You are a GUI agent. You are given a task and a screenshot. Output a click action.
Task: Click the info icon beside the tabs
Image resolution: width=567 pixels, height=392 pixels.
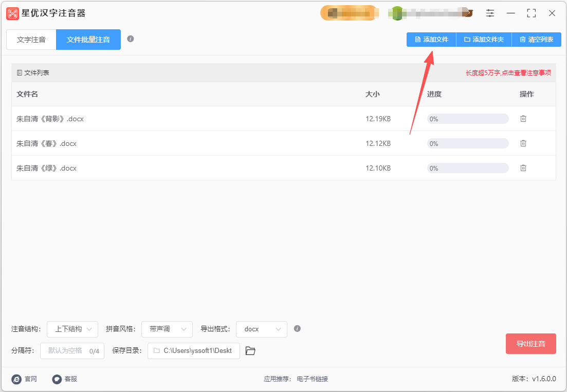[131, 39]
